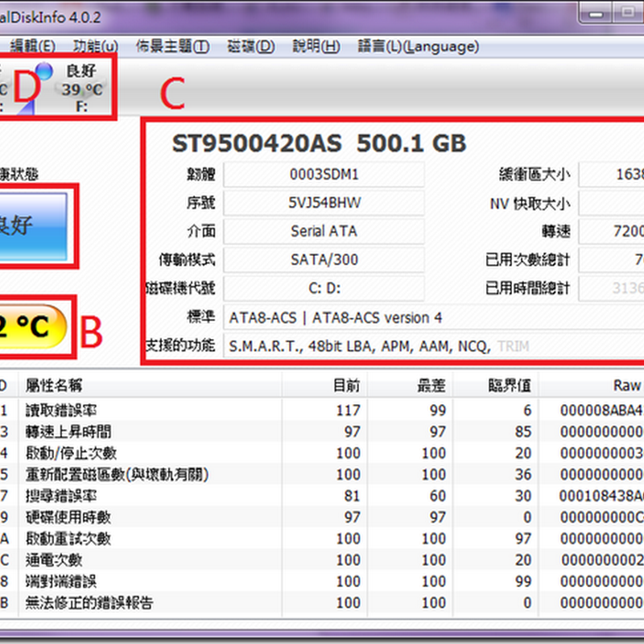Viewport: 644px width, 644px height.
Task: Open the 功能(u) menu
Action: [96, 47]
